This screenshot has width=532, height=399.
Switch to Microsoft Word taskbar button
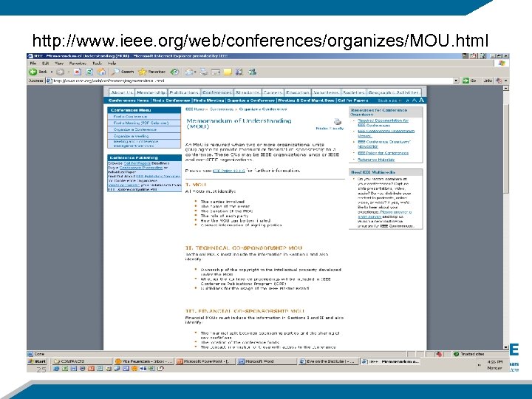point(266,361)
